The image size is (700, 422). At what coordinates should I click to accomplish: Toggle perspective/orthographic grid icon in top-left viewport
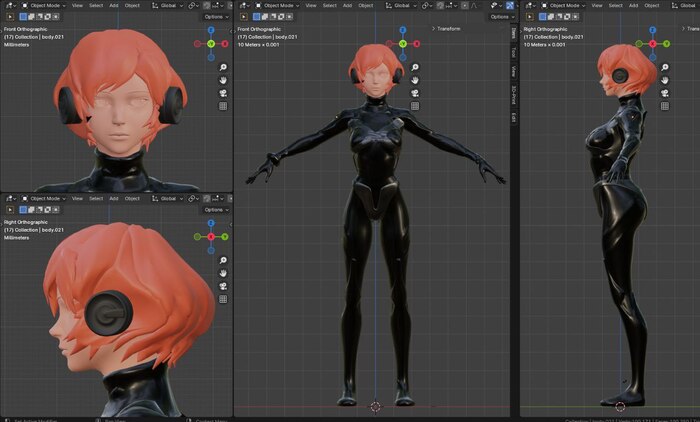point(223,106)
